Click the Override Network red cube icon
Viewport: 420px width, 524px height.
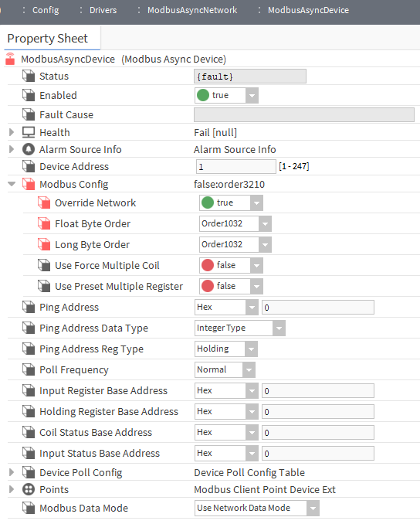(44, 202)
